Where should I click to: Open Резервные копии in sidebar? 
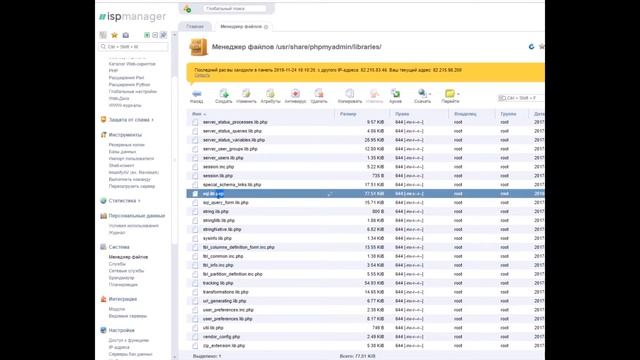(127, 145)
